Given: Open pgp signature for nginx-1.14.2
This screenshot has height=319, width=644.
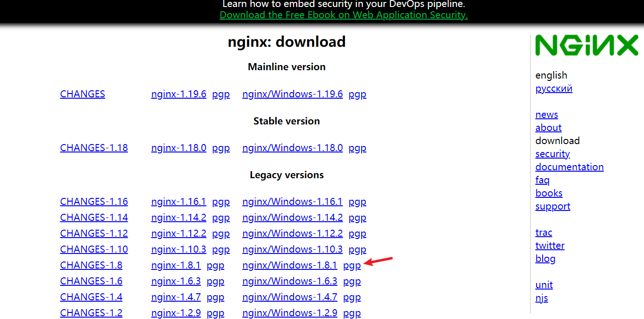Looking at the screenshot, I should [221, 218].
